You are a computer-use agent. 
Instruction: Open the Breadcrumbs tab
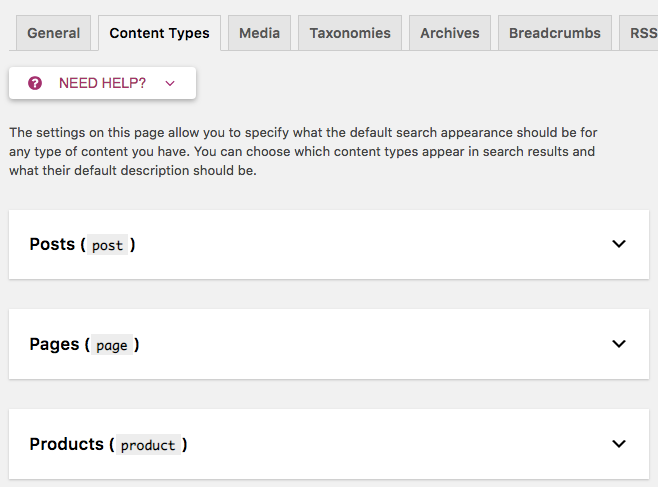[x=554, y=33]
